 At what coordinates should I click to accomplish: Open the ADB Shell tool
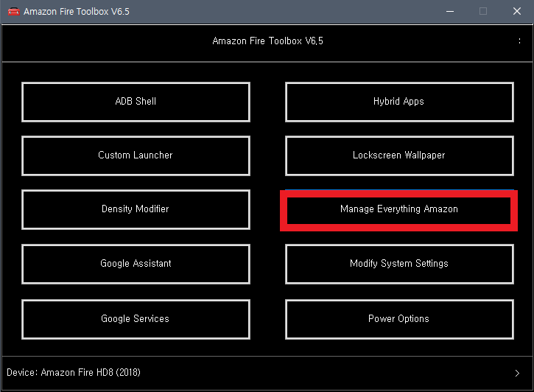click(136, 102)
